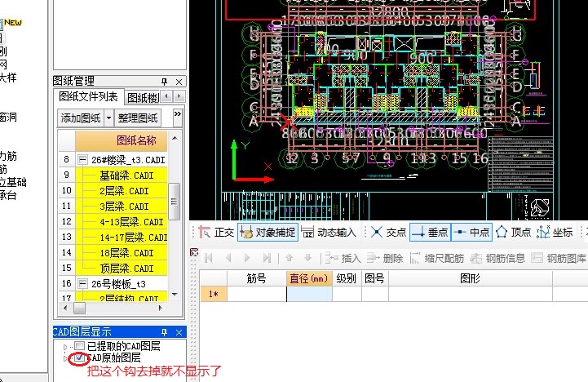Select 顶层梁.CADI drawing
Image resolution: width=588 pixels, height=382 pixels.
pyautogui.click(x=122, y=269)
